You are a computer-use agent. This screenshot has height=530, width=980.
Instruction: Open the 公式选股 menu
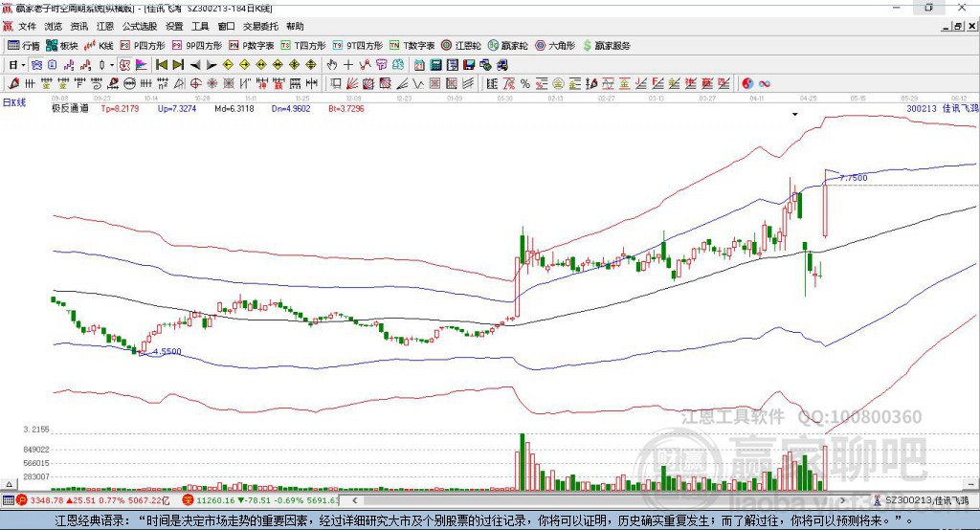tap(140, 26)
